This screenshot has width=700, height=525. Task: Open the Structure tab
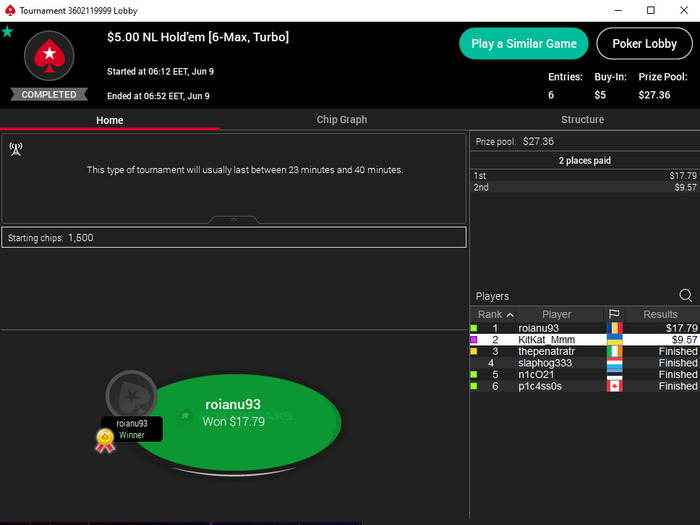coord(583,120)
